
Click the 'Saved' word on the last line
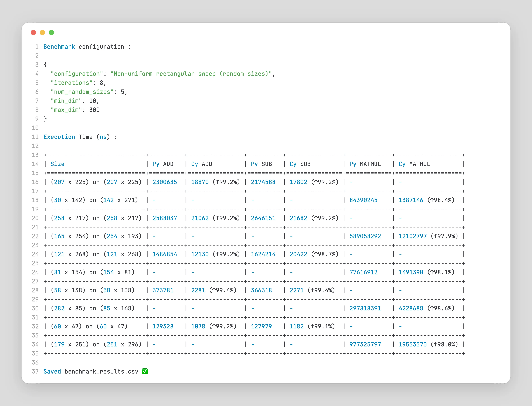tap(52, 371)
